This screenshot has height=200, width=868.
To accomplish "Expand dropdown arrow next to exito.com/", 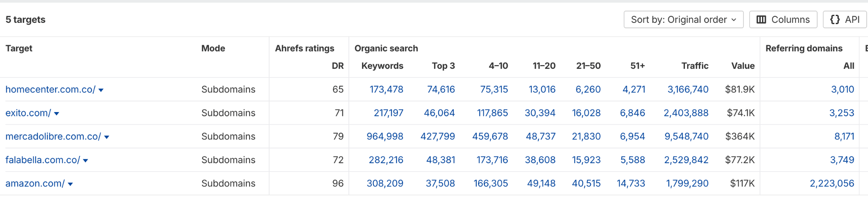I will coord(56,114).
